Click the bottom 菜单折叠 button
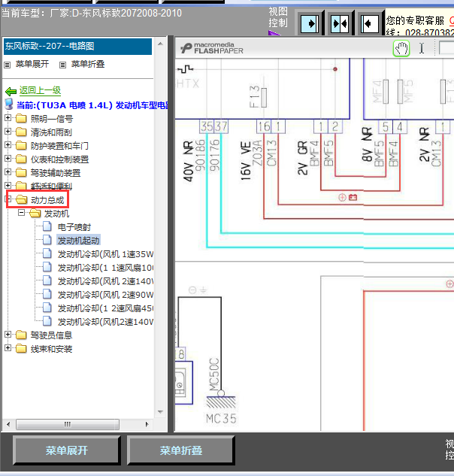 (181, 450)
